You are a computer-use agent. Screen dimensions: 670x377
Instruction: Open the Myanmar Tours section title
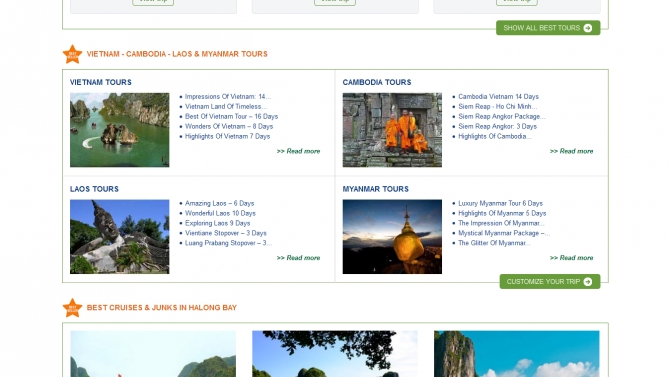[376, 189]
